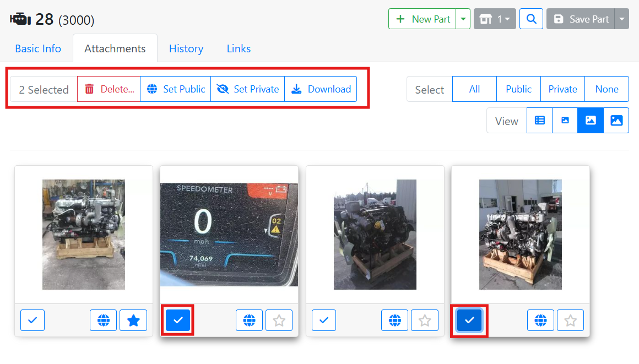
Task: Switch to the History tab
Action: tap(186, 48)
